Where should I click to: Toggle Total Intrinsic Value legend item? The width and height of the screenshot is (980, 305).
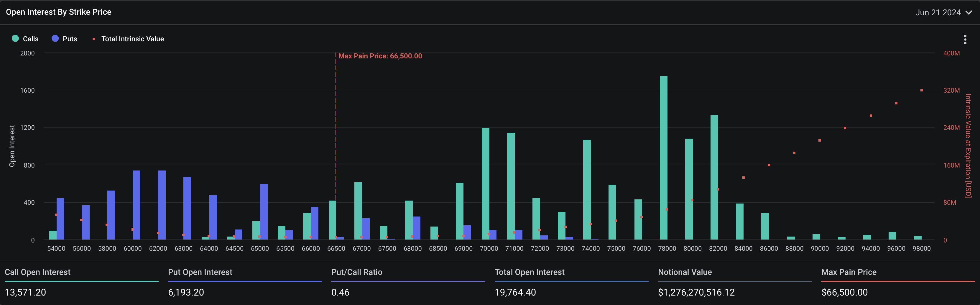click(x=132, y=39)
